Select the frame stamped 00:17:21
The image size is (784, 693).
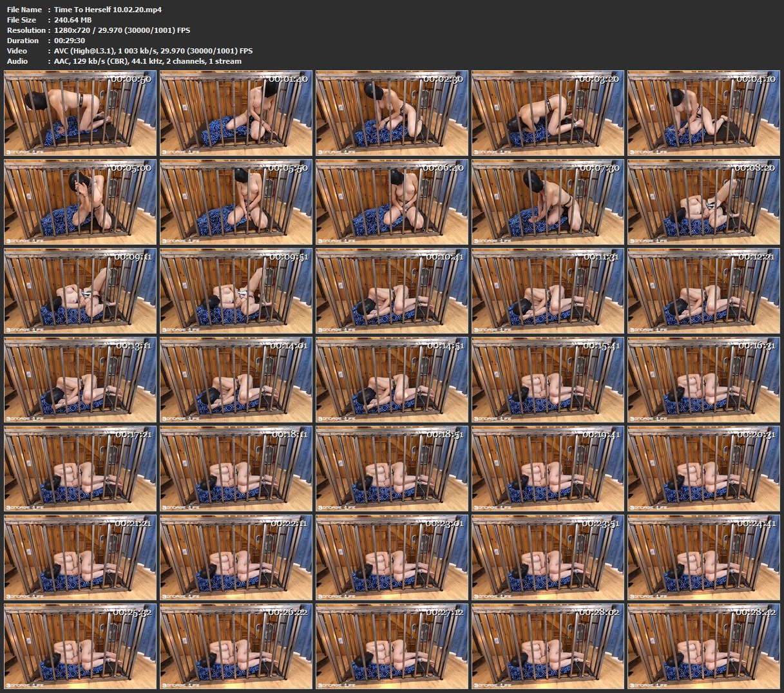pos(79,469)
